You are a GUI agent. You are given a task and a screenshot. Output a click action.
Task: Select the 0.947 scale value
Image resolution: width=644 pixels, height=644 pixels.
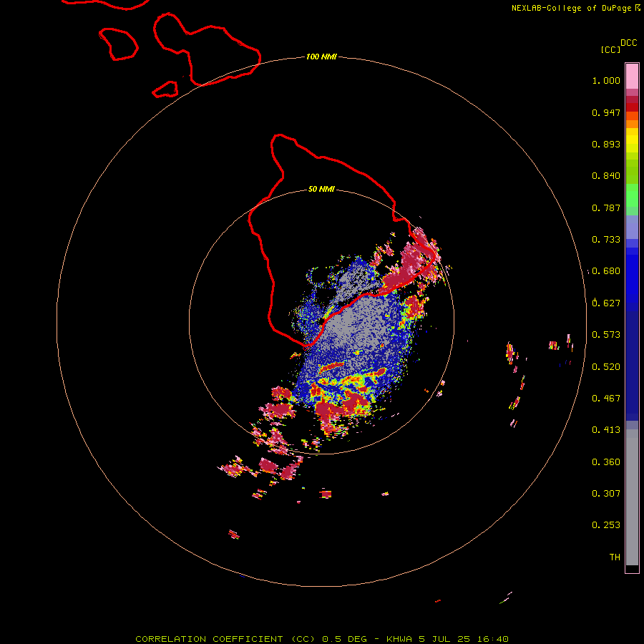(606, 112)
